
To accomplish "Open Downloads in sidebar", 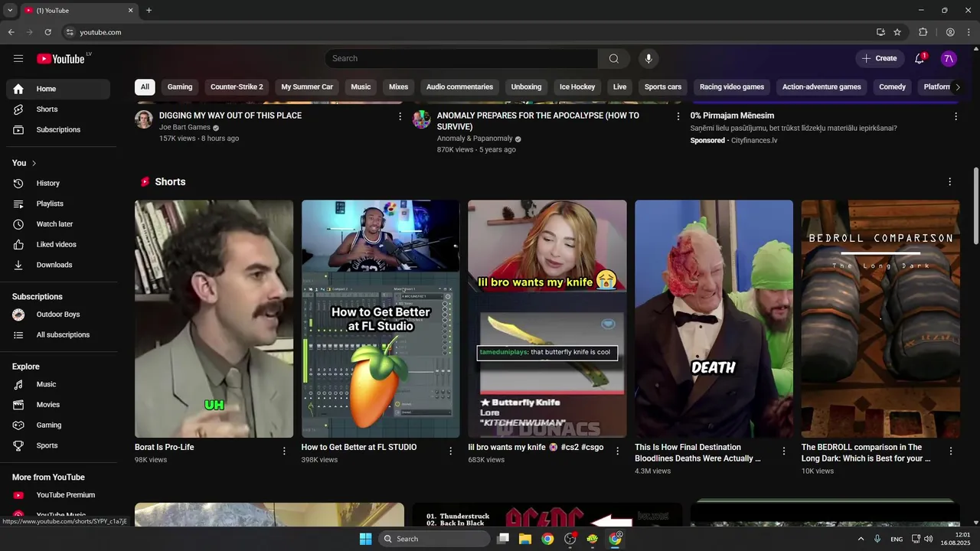I will (58, 265).
